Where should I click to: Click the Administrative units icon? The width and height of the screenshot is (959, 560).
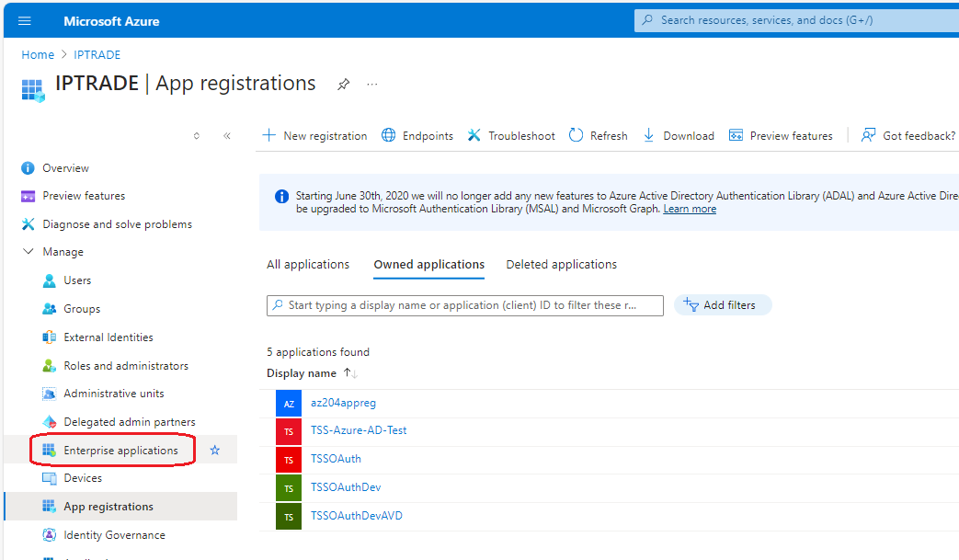pyautogui.click(x=50, y=394)
